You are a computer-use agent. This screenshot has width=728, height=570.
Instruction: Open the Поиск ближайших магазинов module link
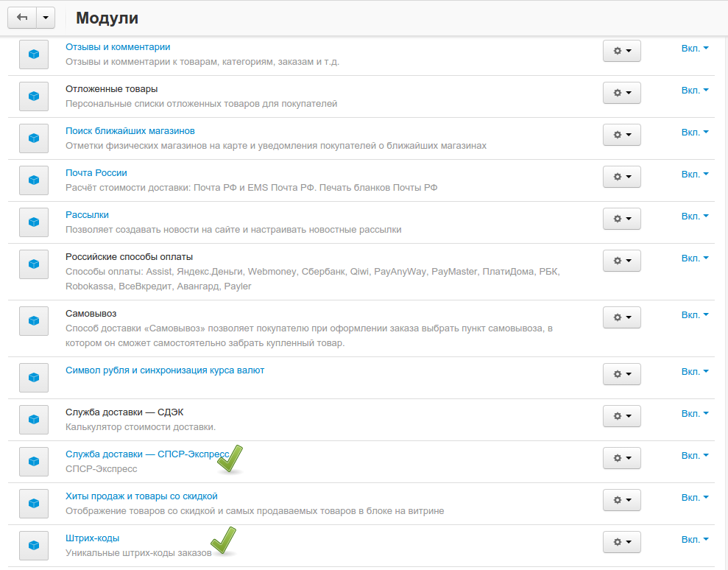(130, 130)
